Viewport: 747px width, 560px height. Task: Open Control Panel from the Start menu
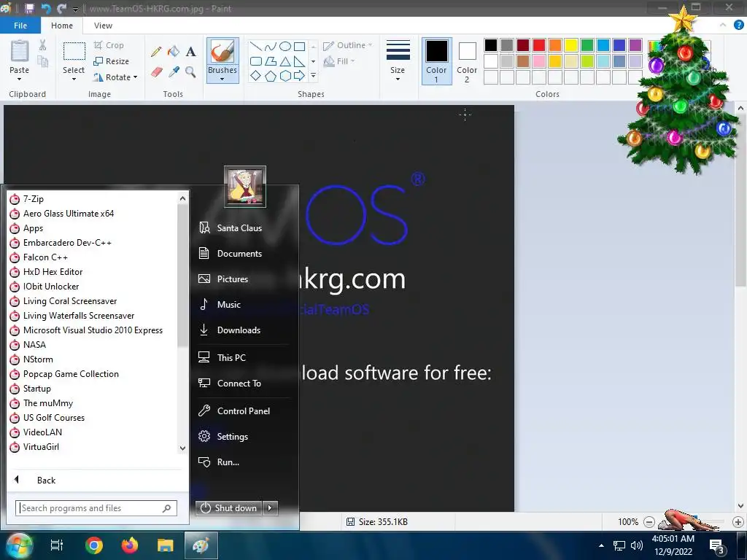244,411
